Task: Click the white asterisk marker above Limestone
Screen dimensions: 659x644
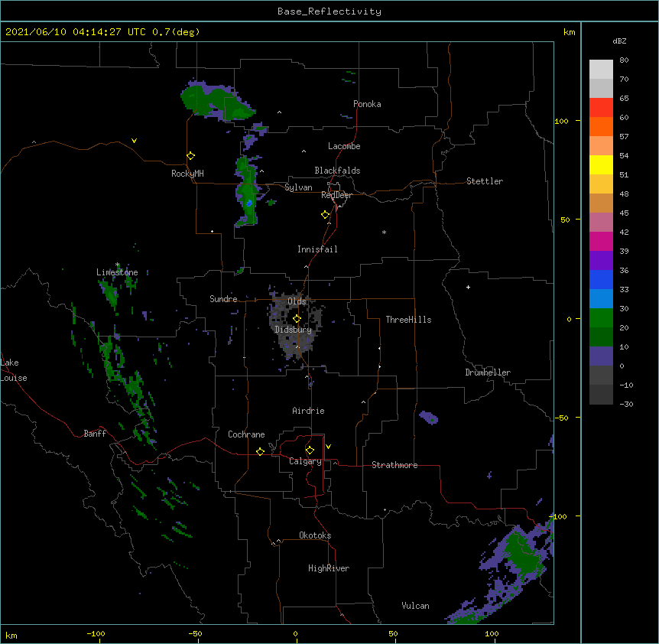Action: [x=118, y=265]
